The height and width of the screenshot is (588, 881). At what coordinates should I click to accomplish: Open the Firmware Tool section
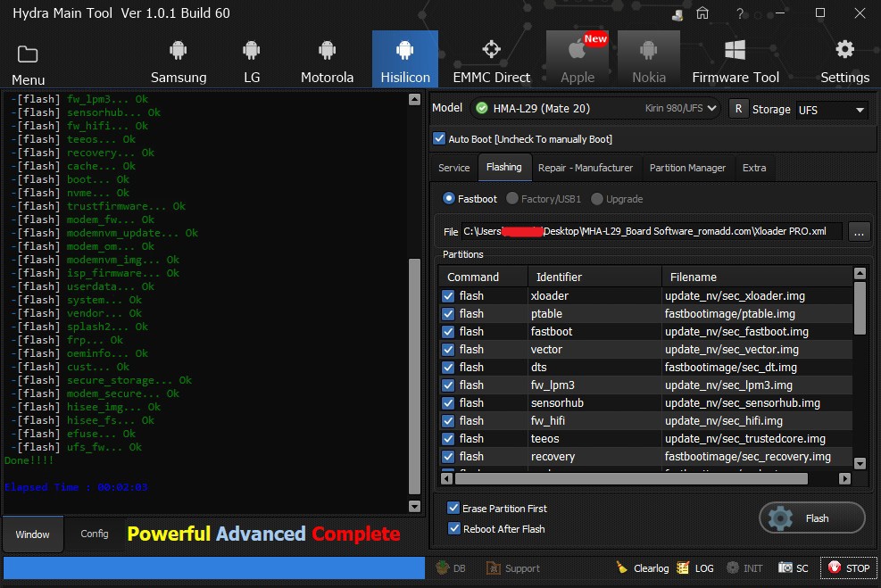coord(735,60)
